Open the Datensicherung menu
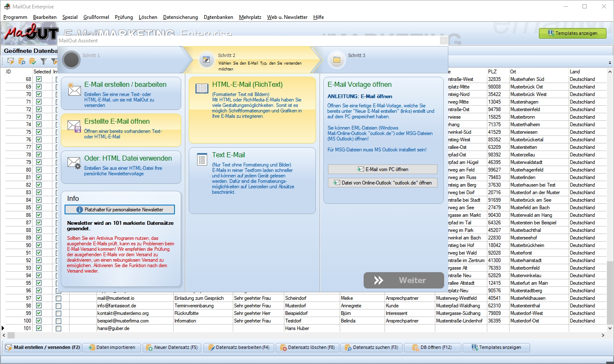The width and height of the screenshot is (614, 364). (x=180, y=17)
